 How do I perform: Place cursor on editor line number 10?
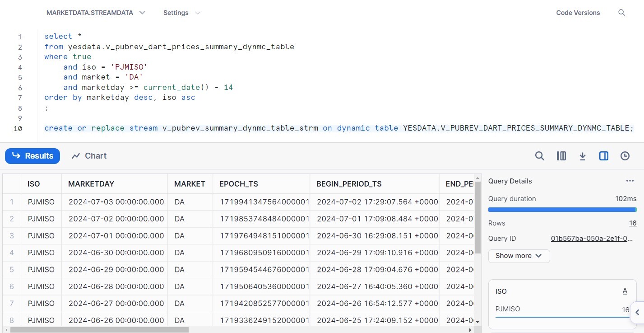point(18,128)
